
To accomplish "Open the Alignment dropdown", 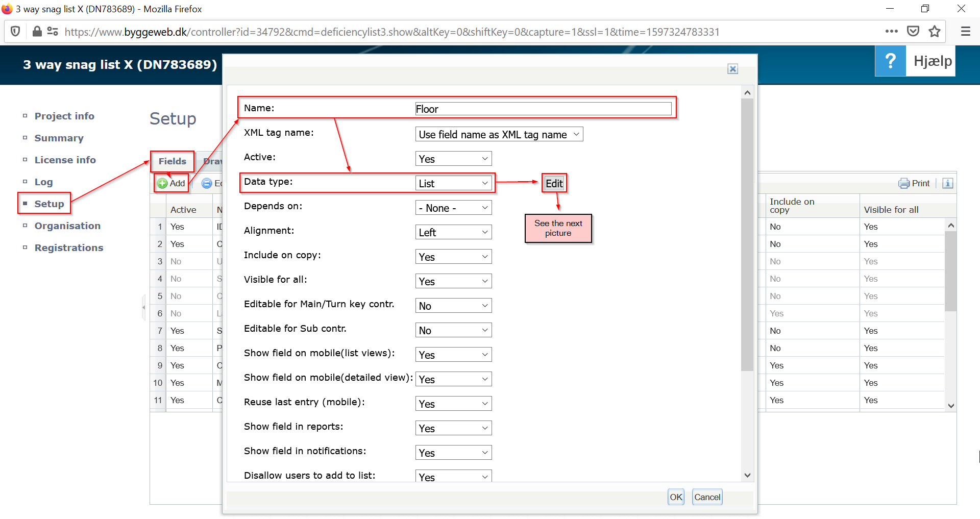I will (x=453, y=232).
